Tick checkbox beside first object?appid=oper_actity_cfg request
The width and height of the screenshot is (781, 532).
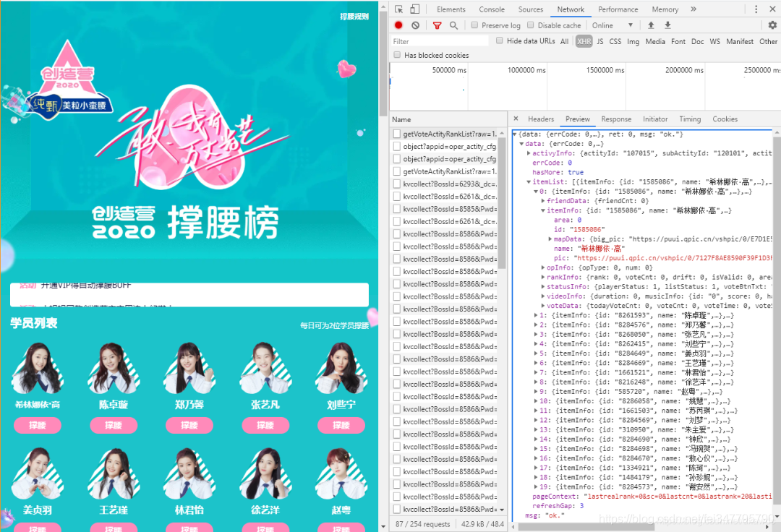[397, 146]
